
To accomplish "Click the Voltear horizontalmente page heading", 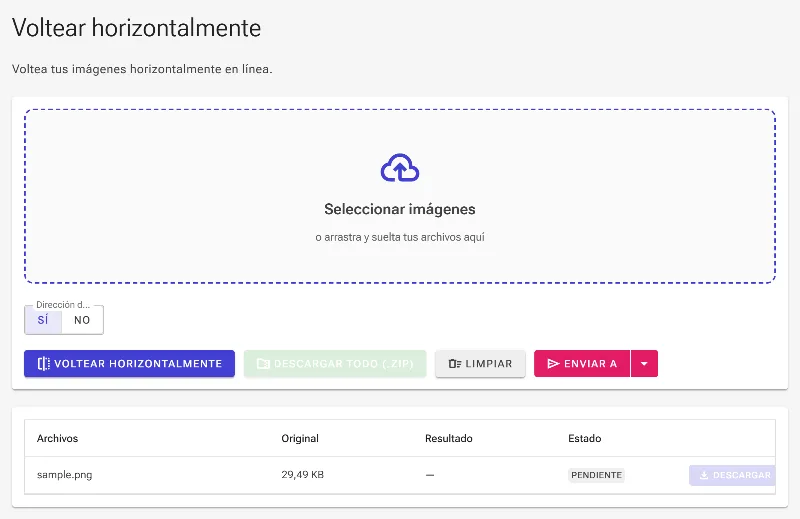I will coord(136,28).
